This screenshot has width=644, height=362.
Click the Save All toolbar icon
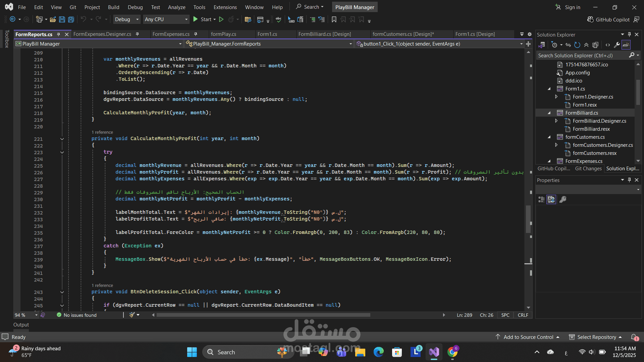(71, 19)
